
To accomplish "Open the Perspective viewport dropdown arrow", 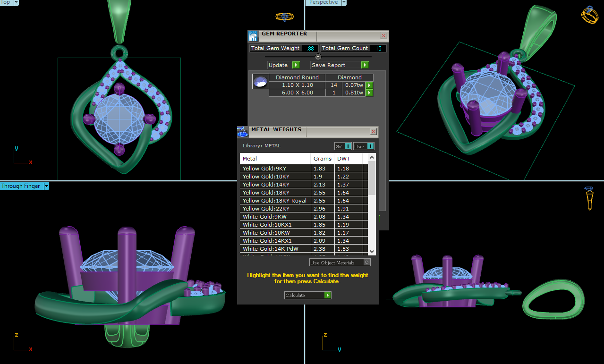I will pos(343,2).
